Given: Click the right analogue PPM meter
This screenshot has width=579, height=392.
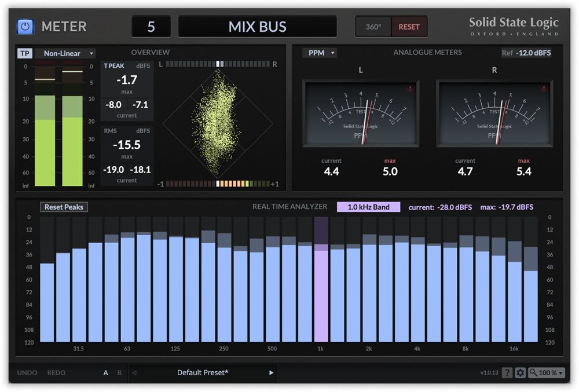Looking at the screenshot, I should point(494,113).
